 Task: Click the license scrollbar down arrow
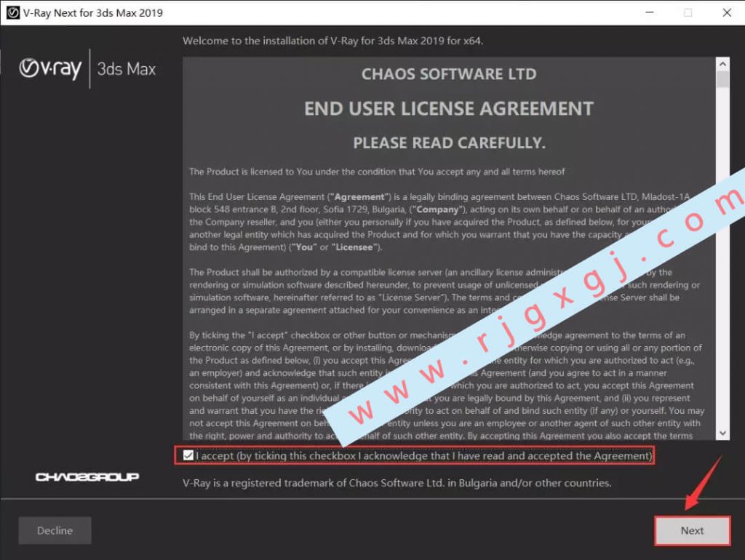coord(722,433)
